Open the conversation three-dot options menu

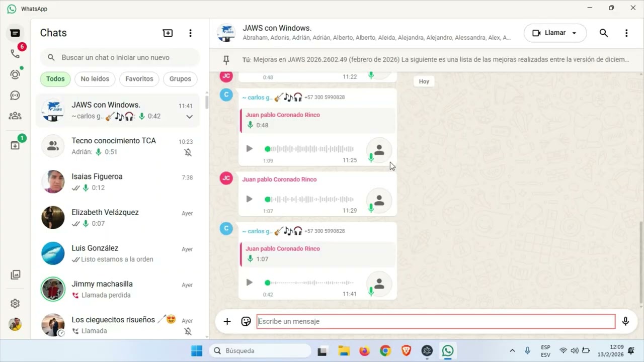click(626, 33)
